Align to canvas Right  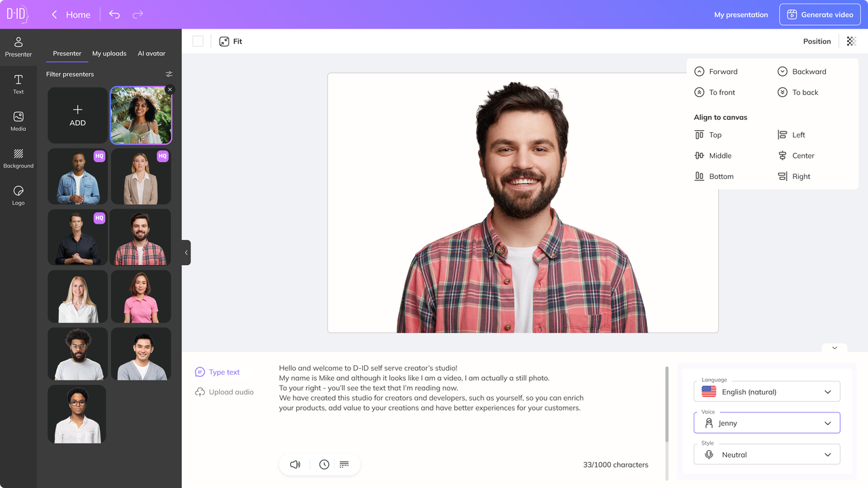tap(794, 176)
